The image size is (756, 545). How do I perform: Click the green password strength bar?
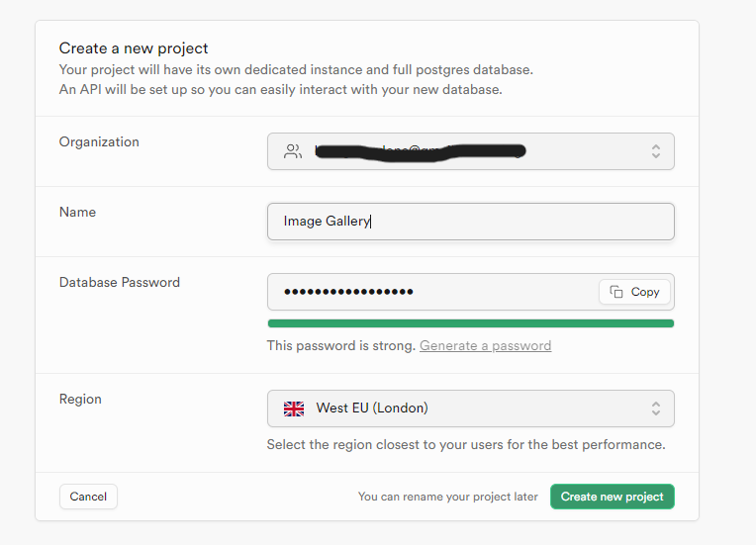point(470,323)
